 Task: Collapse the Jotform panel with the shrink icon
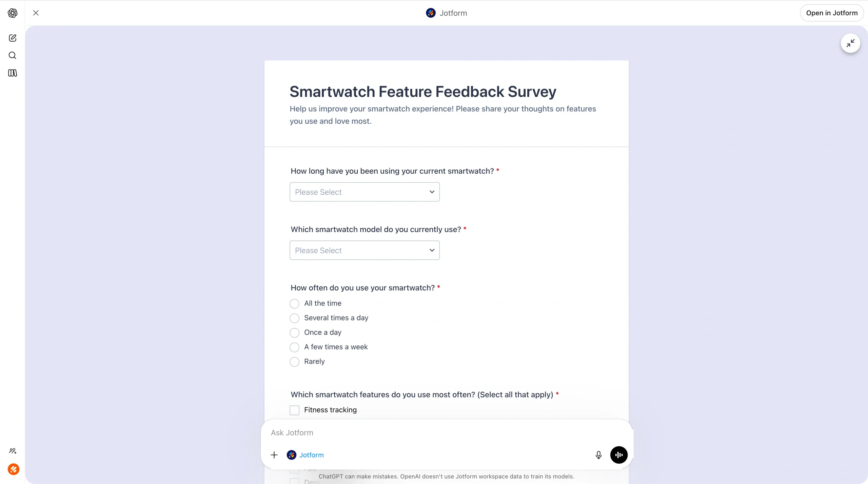point(850,43)
